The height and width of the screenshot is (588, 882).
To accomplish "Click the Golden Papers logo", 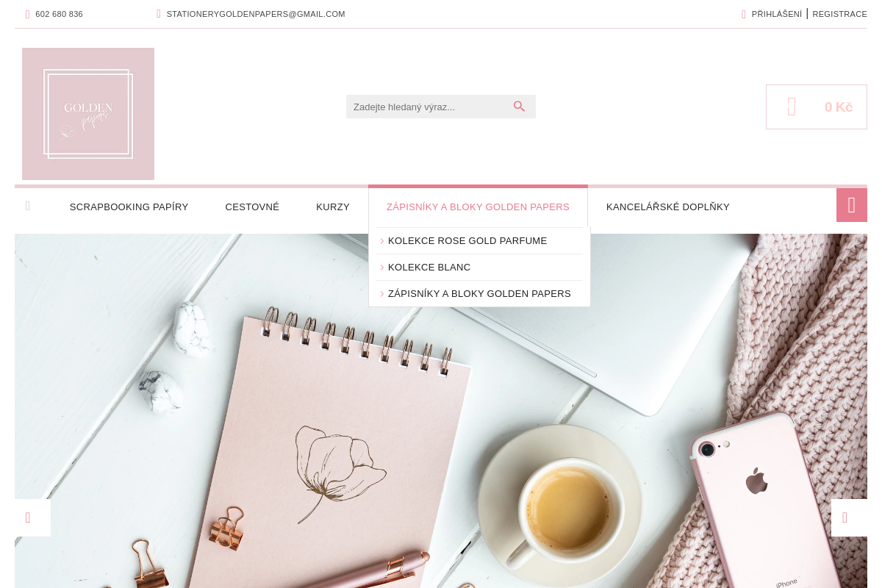I will point(88,114).
